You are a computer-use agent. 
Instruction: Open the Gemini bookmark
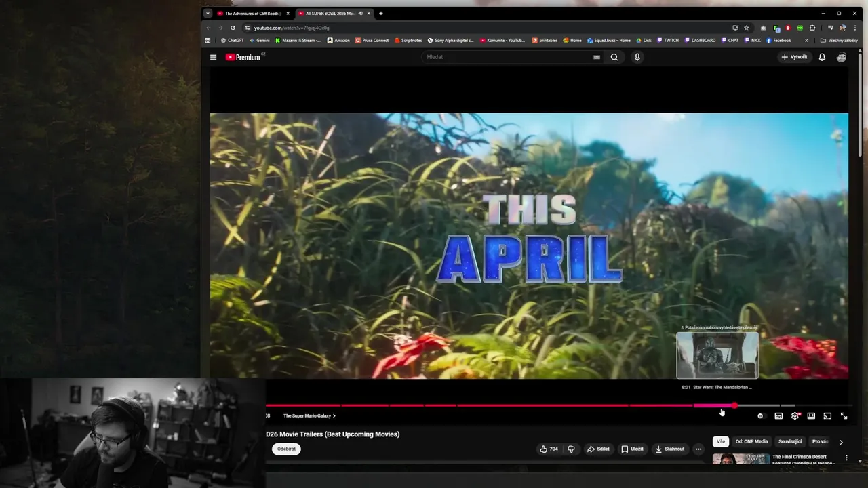tap(259, 41)
